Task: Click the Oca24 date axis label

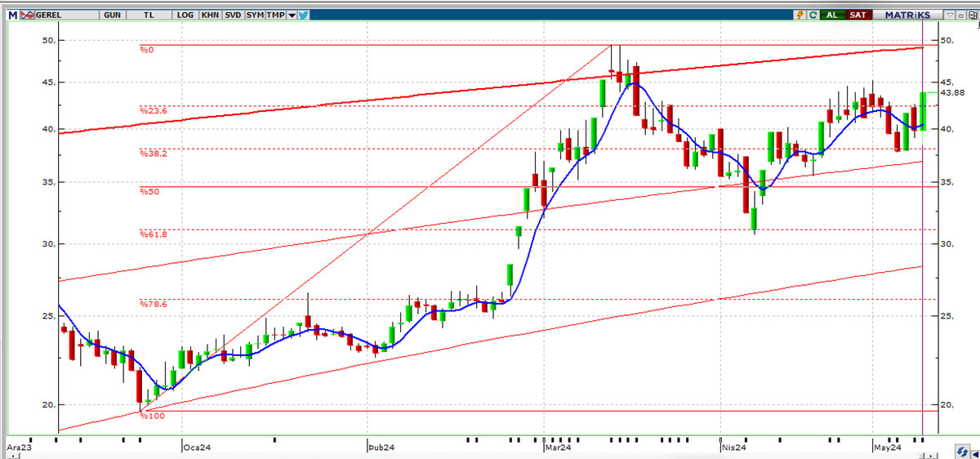Action: coord(197,448)
